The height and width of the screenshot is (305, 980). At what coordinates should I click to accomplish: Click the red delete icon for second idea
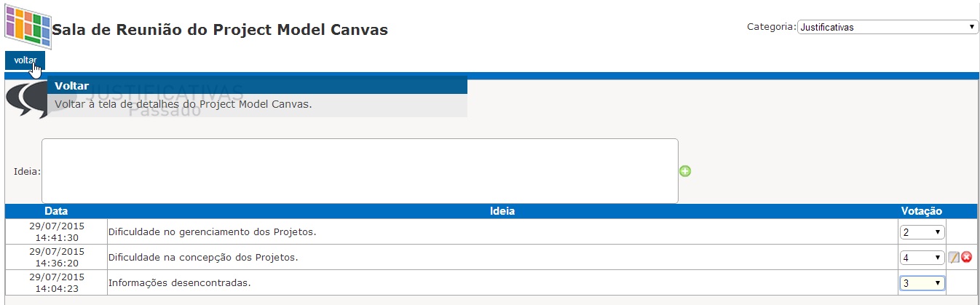point(966,257)
